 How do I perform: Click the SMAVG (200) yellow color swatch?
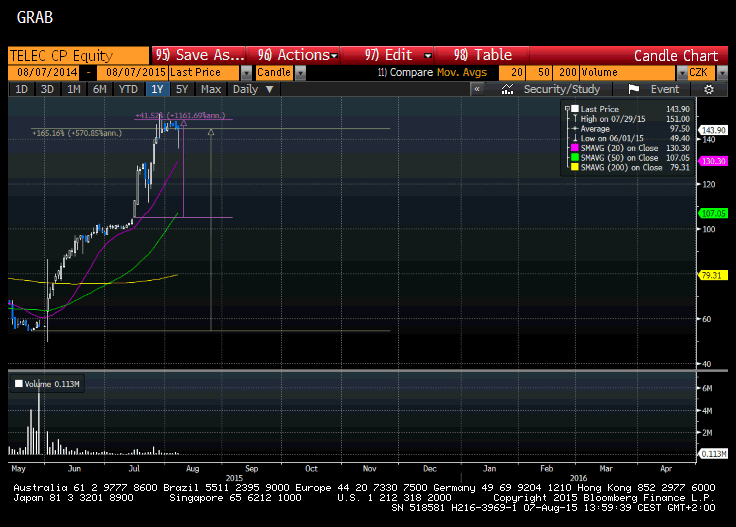coord(575,168)
